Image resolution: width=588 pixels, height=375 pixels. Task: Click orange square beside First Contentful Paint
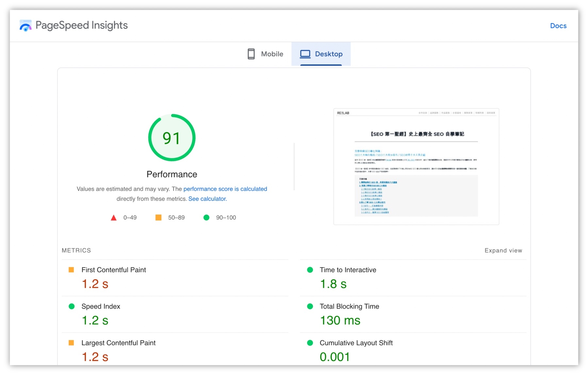point(71,269)
